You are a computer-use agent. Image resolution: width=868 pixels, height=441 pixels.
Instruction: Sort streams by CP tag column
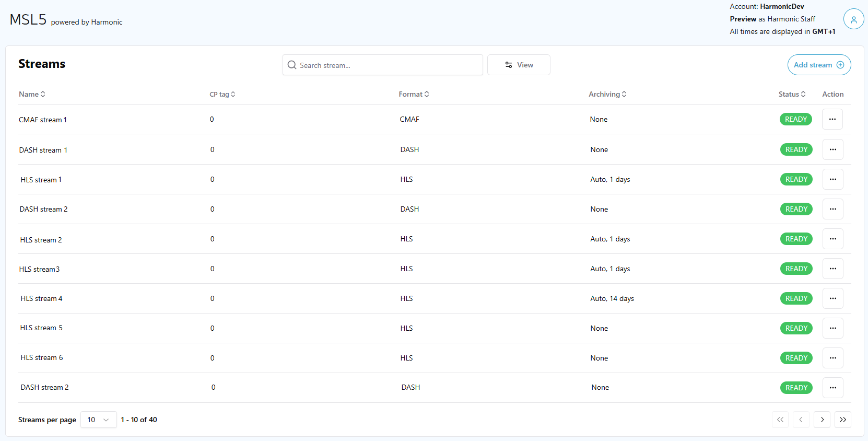(222, 94)
